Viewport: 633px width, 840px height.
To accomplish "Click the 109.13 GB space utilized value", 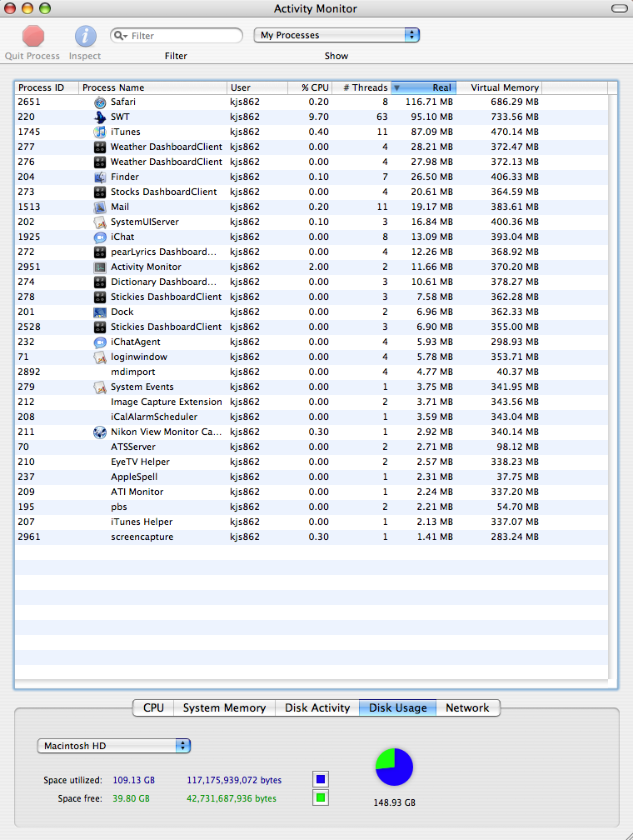I will tap(133, 781).
